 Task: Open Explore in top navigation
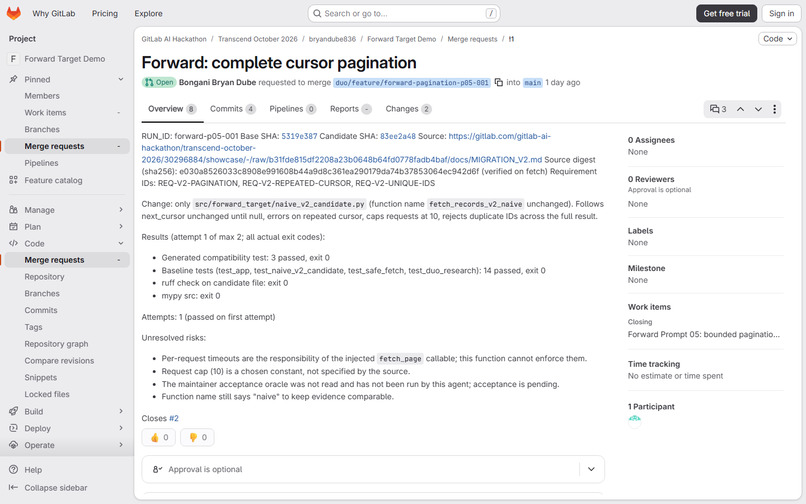(149, 13)
